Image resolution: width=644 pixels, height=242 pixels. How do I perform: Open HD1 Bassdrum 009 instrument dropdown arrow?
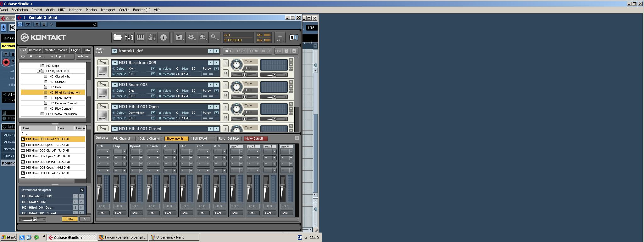tap(115, 63)
